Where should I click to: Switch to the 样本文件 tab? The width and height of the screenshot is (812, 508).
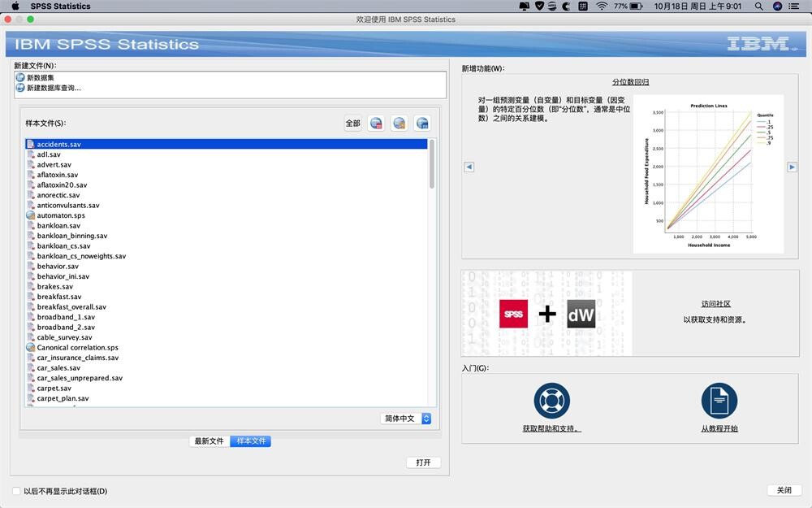click(251, 441)
